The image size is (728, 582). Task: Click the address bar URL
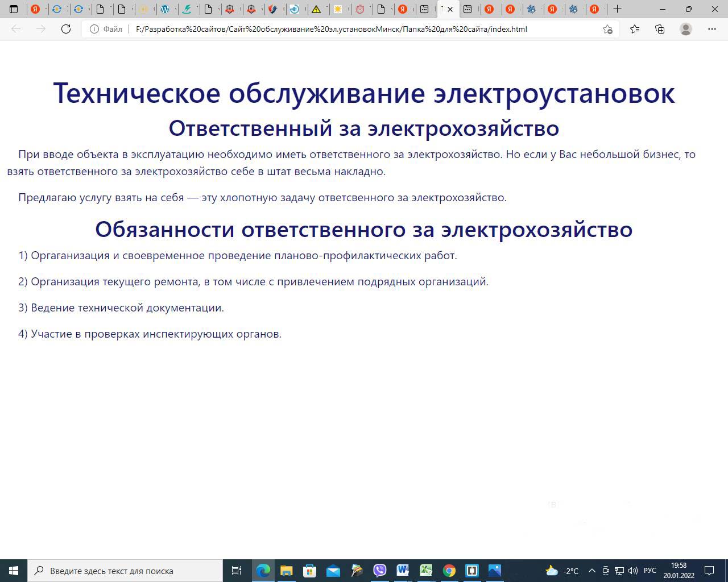click(x=331, y=29)
